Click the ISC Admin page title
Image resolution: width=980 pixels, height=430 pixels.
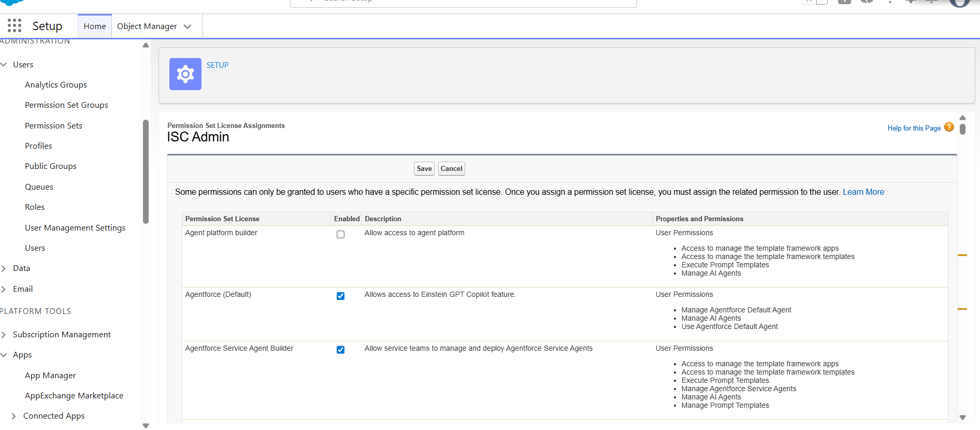click(198, 137)
